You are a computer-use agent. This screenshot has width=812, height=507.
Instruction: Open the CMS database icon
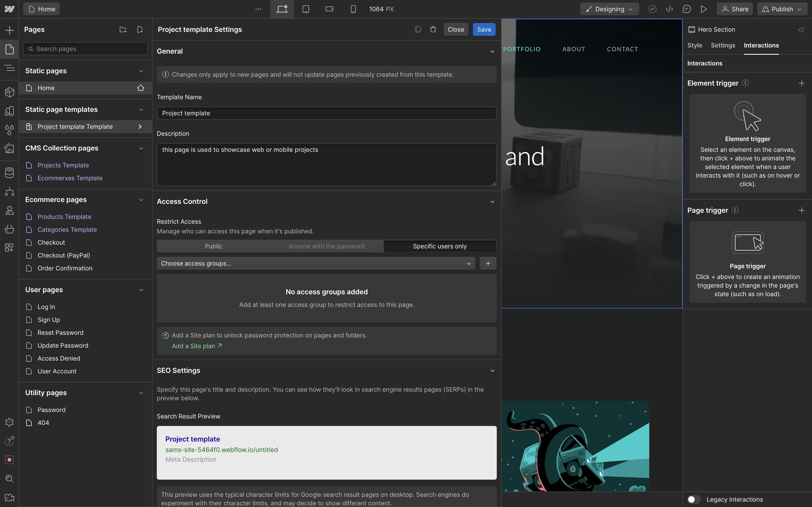(x=9, y=173)
